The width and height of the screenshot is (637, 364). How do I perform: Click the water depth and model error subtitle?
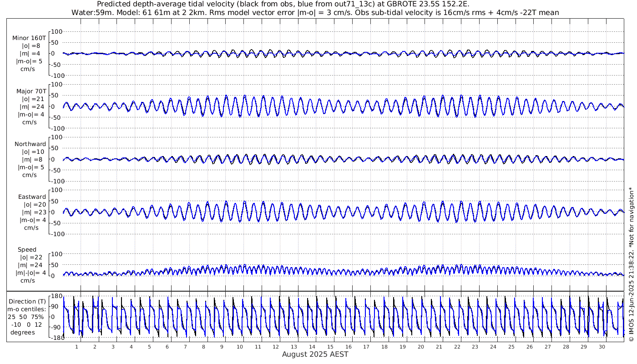tap(315, 12)
